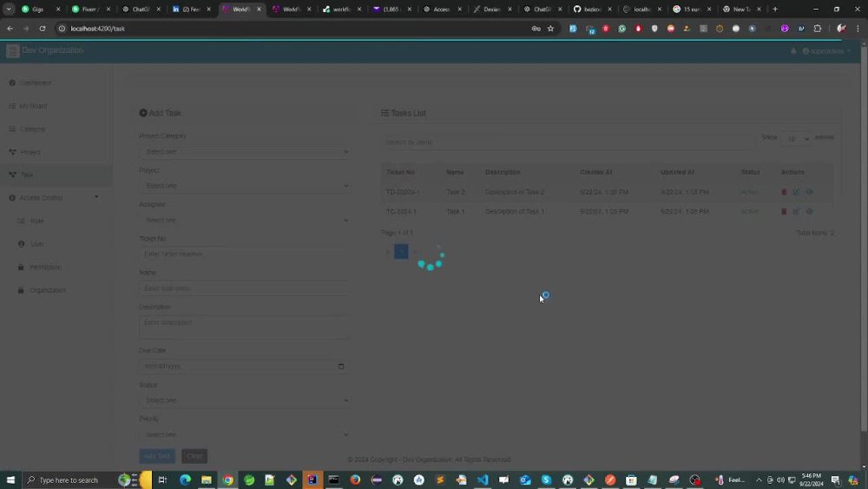The width and height of the screenshot is (868, 489).
Task: Edit Task 1 with pencil icon
Action: (x=796, y=212)
